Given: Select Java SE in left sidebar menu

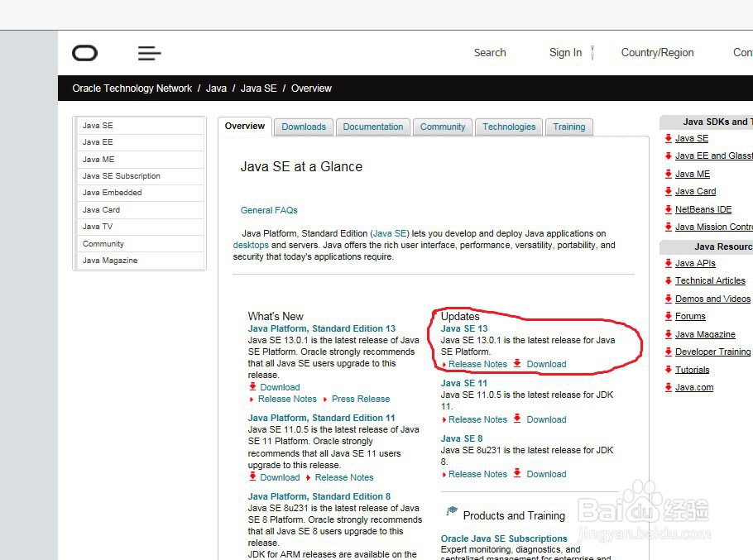Looking at the screenshot, I should [x=140, y=125].
